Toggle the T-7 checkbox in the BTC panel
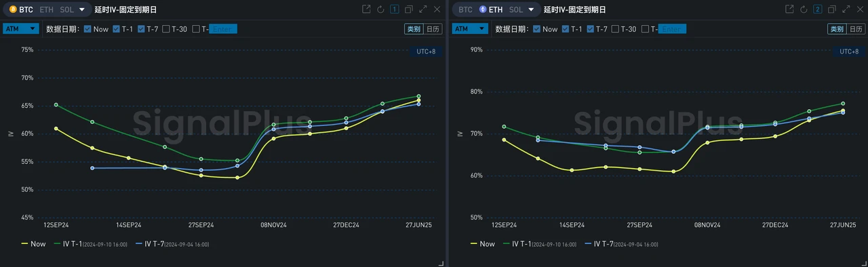 coord(141,29)
